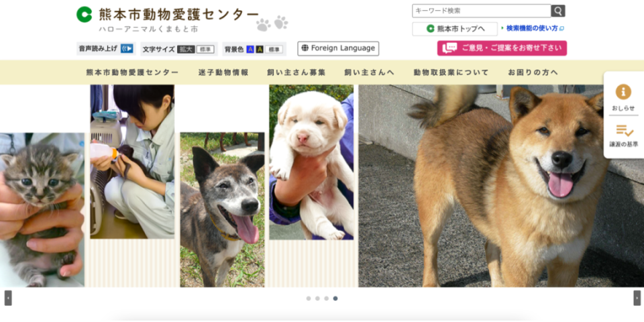This screenshot has width=644, height=322.
Task: Click the 熊本市トップへ button
Action: pos(455,29)
